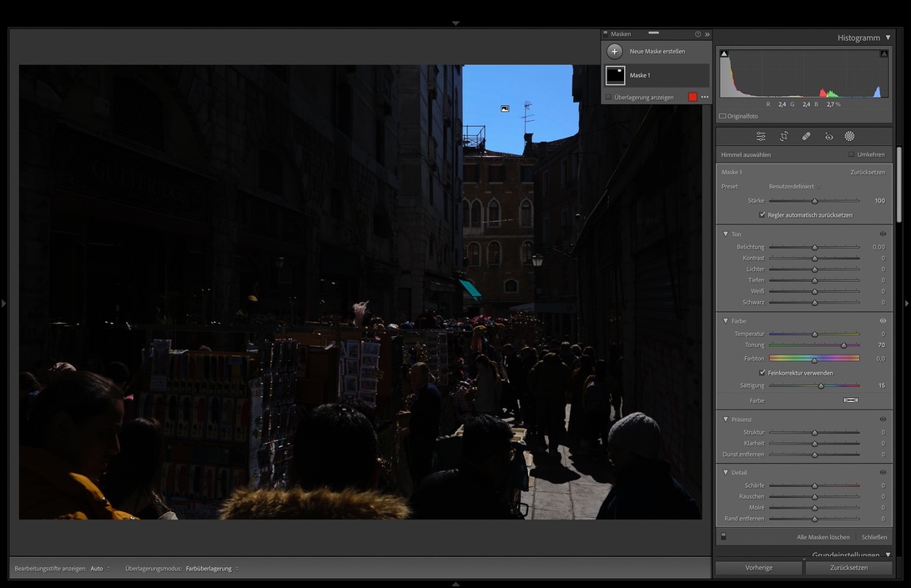911x588 pixels.
Task: Select the Edit sliders tool icon
Action: coord(761,136)
